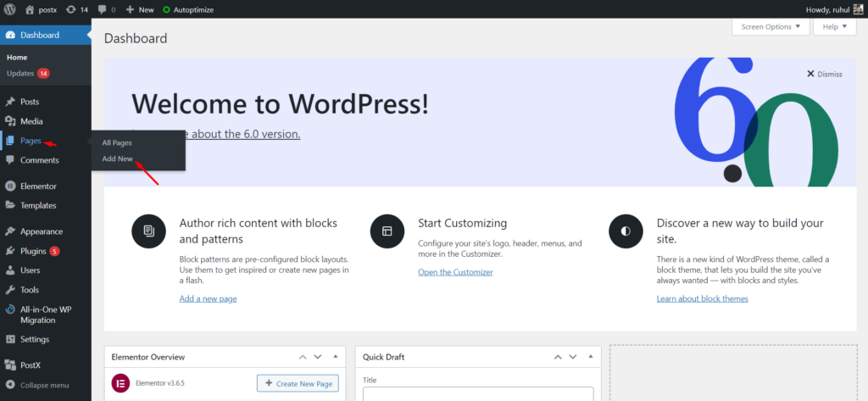Click Howdy, ruhul account text
Viewport: 868px width, 401px height.
pos(829,9)
